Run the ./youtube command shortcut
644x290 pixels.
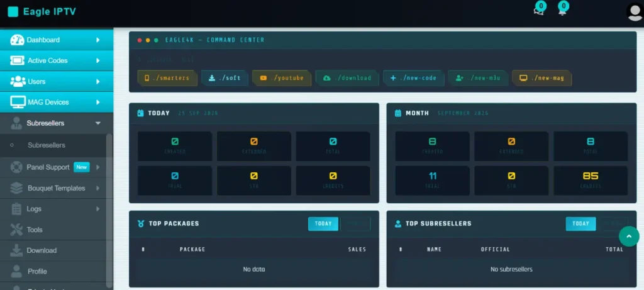tap(282, 77)
